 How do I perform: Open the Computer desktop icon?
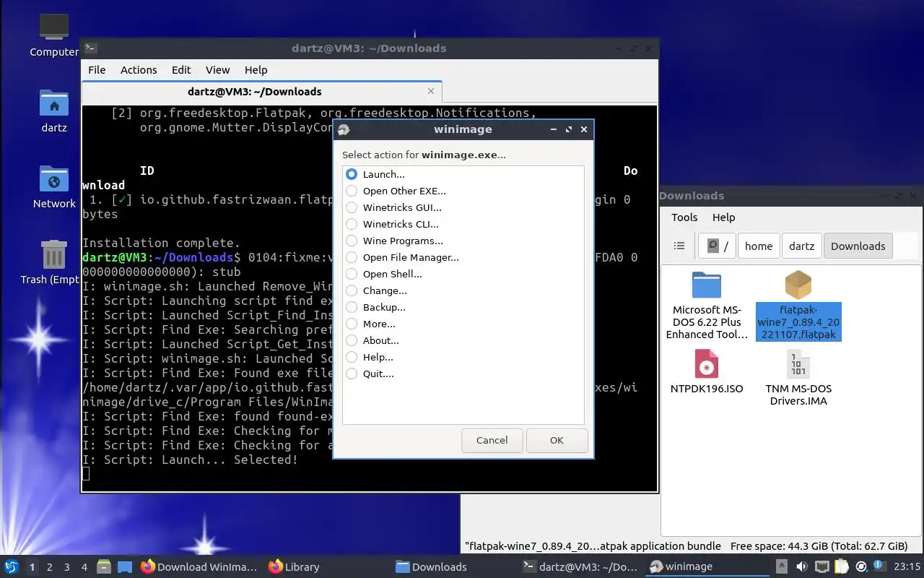tap(54, 35)
